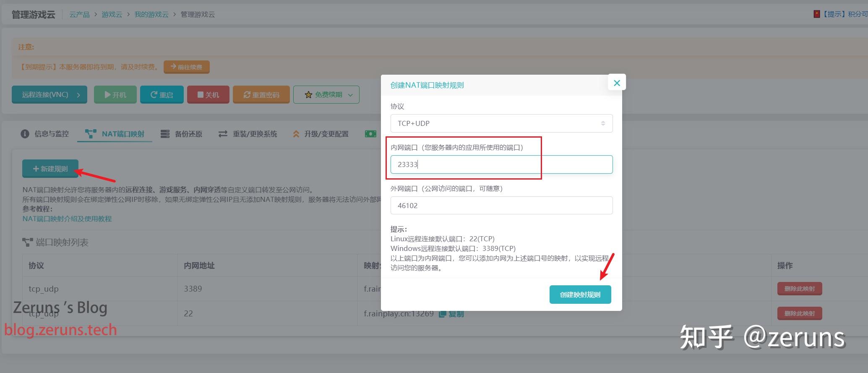The image size is (868, 373).
Task: Click the swap arrows icon beside 重装/更换系统
Action: point(223,134)
